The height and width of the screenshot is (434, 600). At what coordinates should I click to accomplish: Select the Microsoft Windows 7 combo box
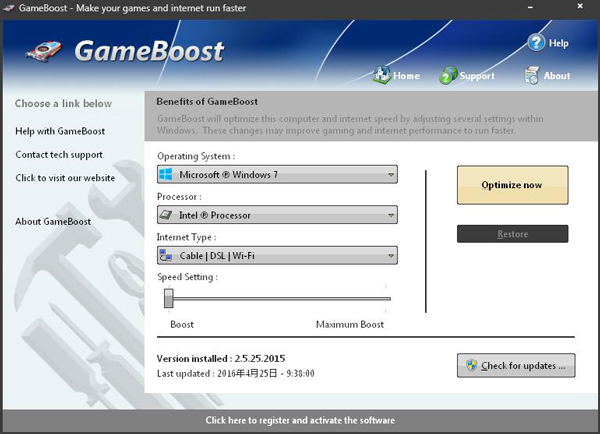click(277, 175)
